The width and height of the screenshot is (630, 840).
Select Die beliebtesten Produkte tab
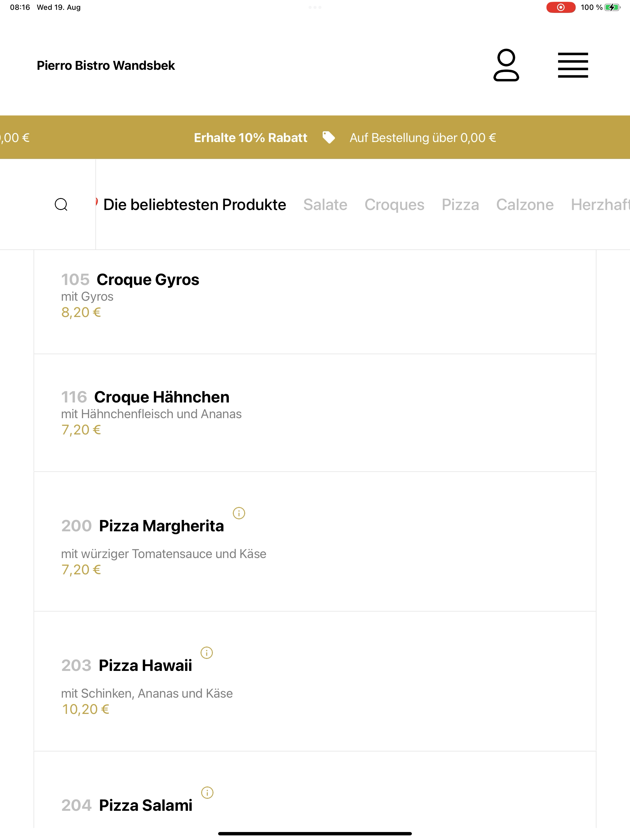point(194,205)
